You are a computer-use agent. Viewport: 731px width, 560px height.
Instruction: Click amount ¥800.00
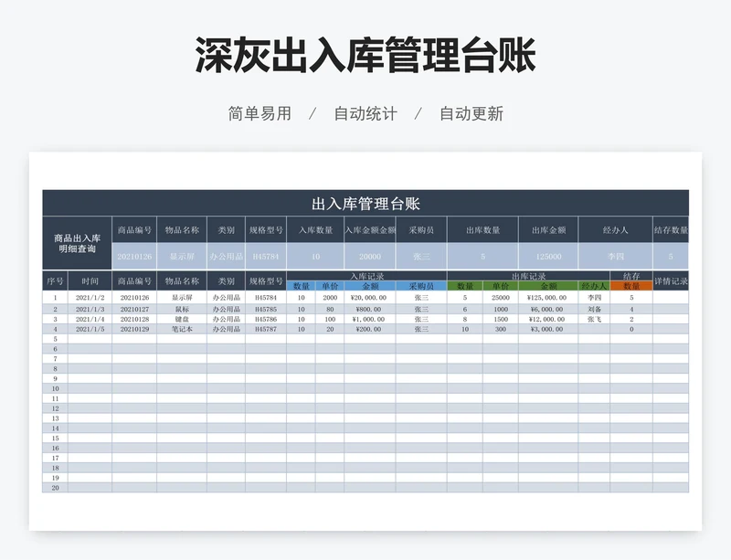[368, 309]
